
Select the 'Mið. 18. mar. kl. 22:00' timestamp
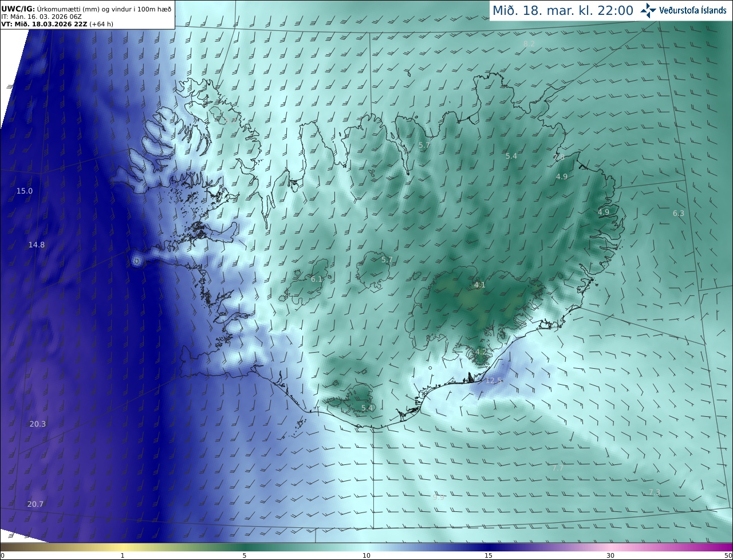[562, 10]
